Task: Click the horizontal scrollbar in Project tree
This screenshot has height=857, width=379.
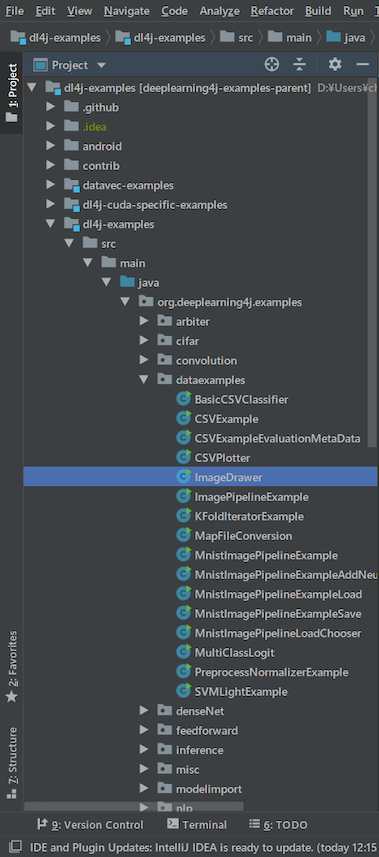Action: pyautogui.click(x=134, y=806)
